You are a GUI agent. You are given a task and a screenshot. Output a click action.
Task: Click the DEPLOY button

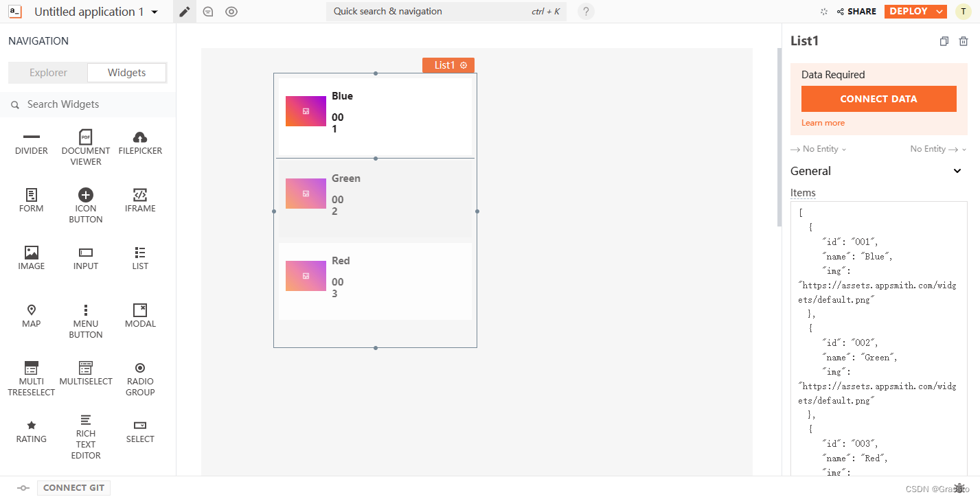tap(909, 12)
